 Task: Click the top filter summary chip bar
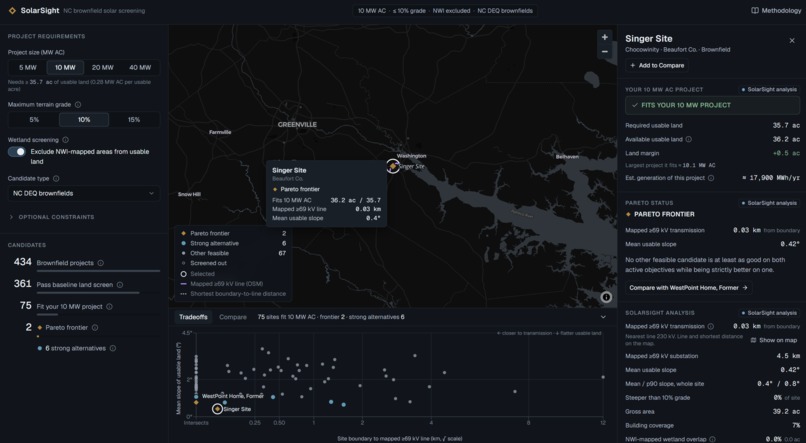445,10
